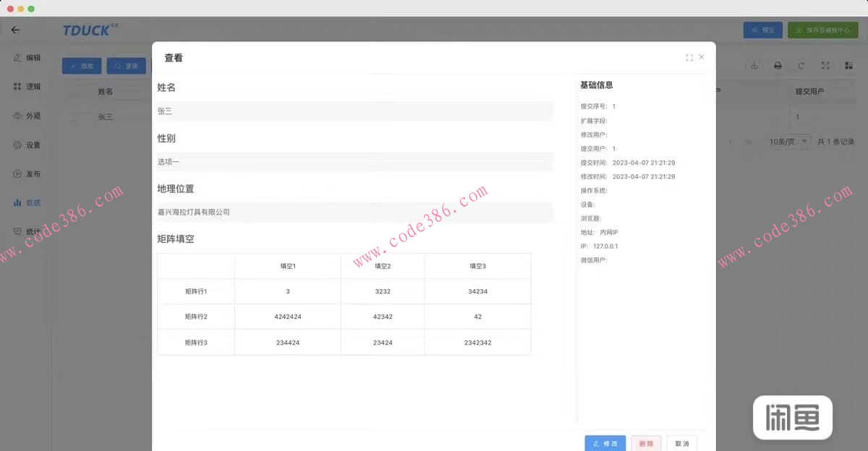
Task: Click the 取消 cancel button
Action: click(x=682, y=444)
